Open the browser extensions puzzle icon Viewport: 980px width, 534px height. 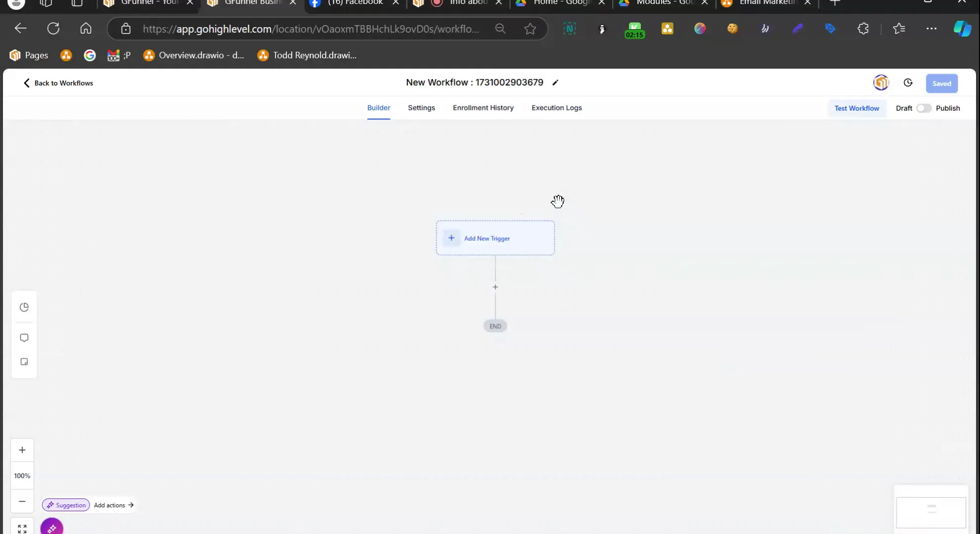[x=863, y=29]
